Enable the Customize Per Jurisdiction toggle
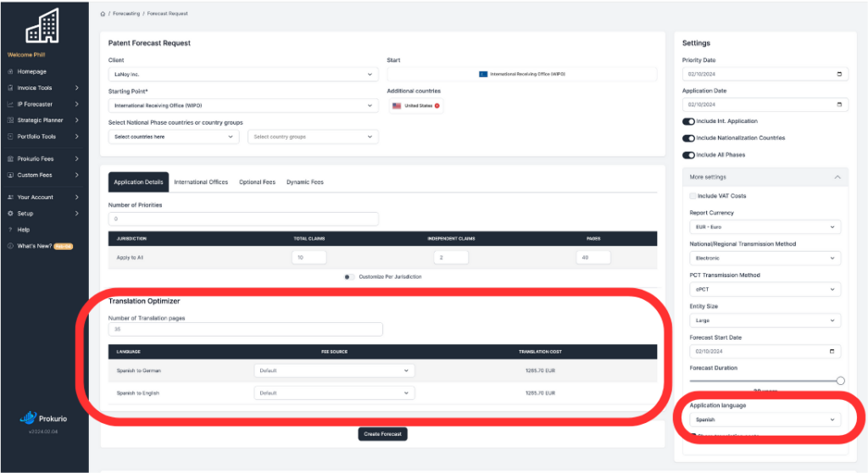 pyautogui.click(x=348, y=277)
